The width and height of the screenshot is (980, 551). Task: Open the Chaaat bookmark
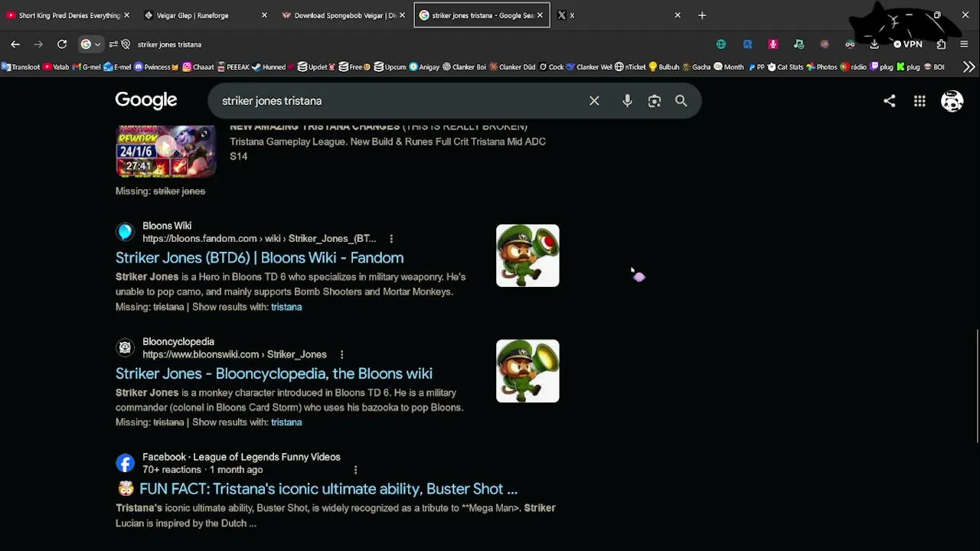[198, 67]
